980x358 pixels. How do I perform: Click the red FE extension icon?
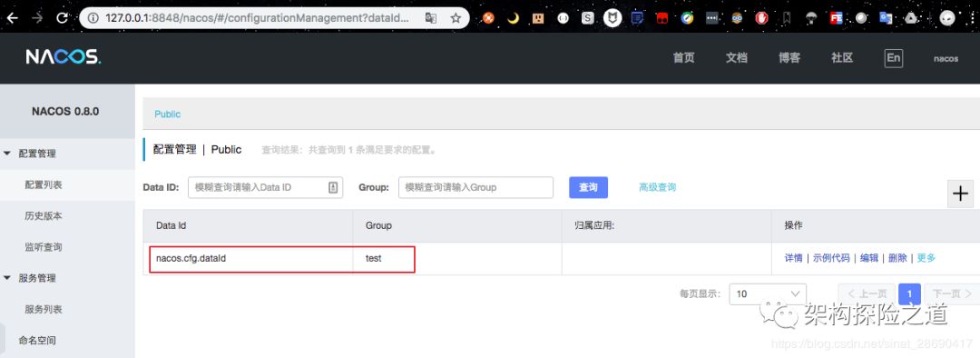point(837,18)
